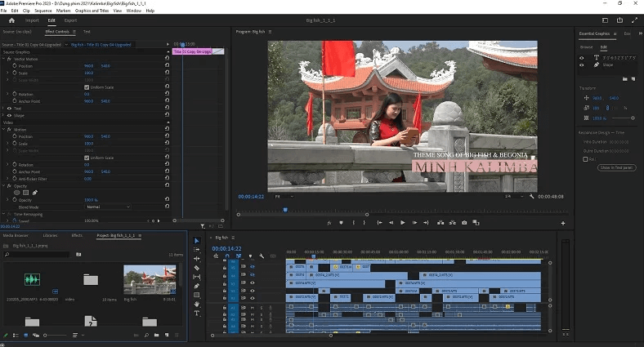The width and height of the screenshot is (644, 347).
Task: Collapse the Opacity effect group
Action: (4, 186)
